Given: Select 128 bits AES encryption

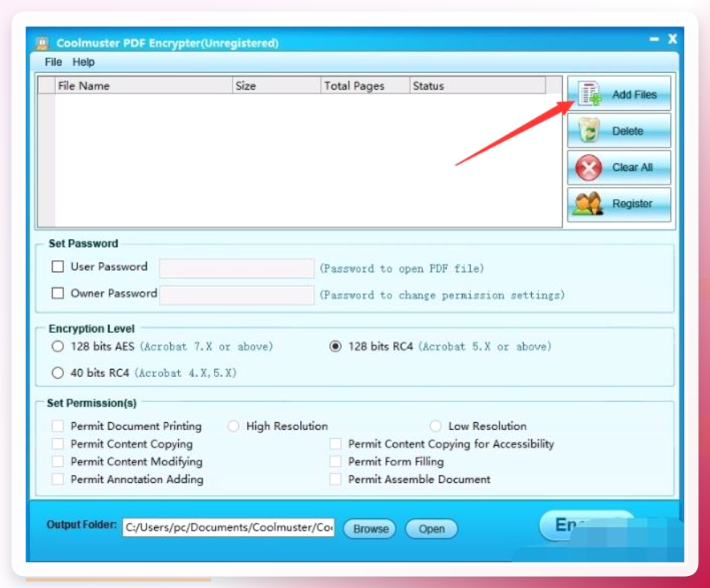Looking at the screenshot, I should point(58,347).
